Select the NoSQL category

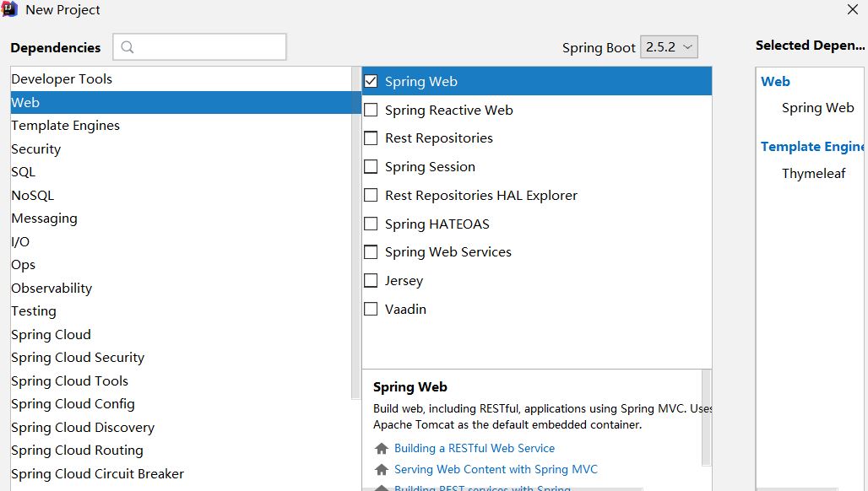[181, 195]
